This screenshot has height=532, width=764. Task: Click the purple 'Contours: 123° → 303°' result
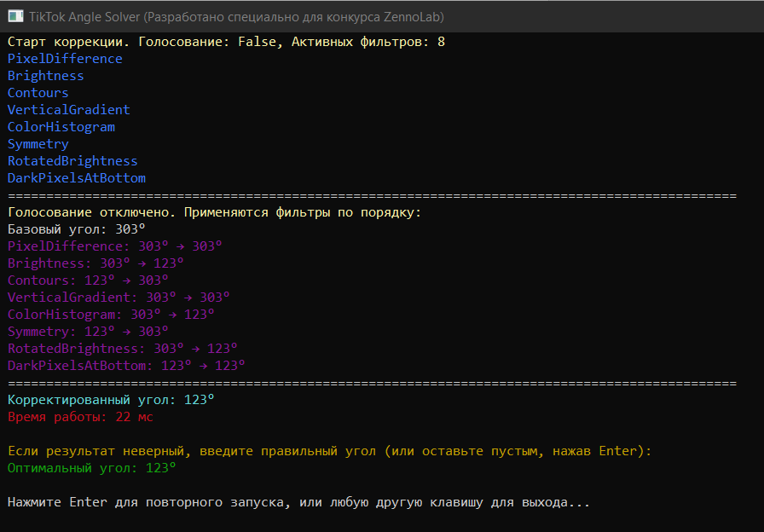[88, 280]
